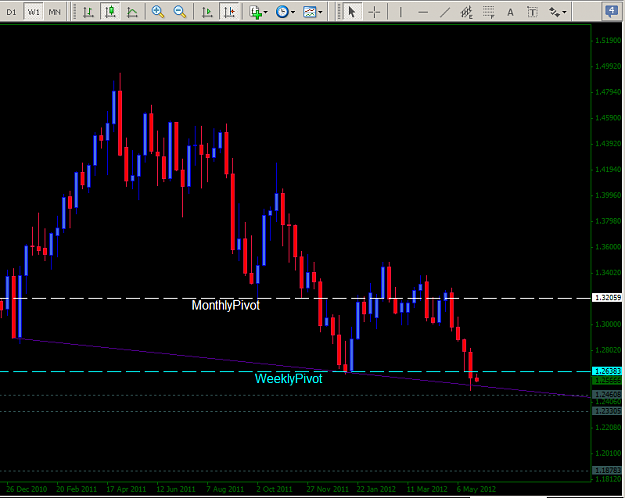
Task: Click the 1.30000 price scale value
Action: pos(608,324)
